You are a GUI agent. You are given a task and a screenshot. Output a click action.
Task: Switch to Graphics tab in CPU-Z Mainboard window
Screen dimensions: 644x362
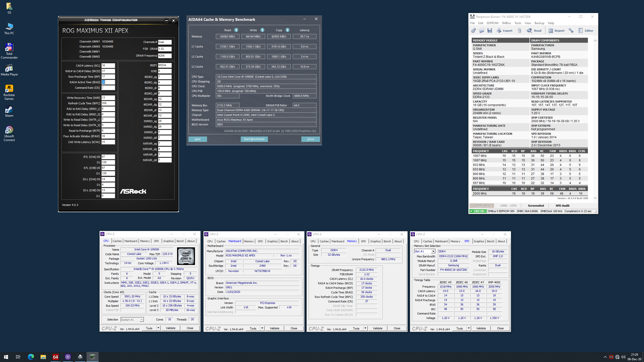coord(272,241)
